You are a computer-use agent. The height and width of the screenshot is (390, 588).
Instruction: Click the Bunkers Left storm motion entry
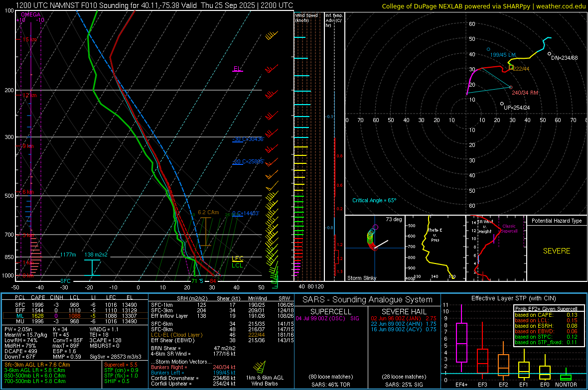click(x=193, y=373)
